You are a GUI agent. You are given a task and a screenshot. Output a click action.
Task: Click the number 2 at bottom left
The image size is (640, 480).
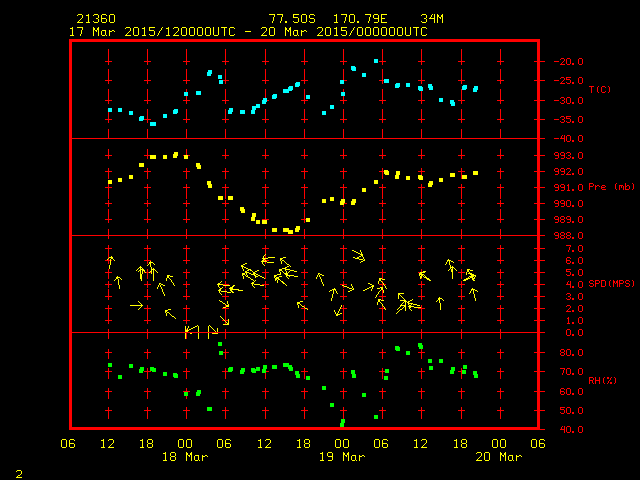click(x=18, y=471)
